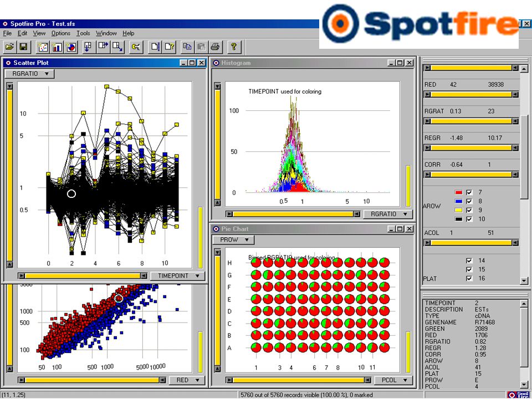Click the layout icon with down arrow

point(88,47)
